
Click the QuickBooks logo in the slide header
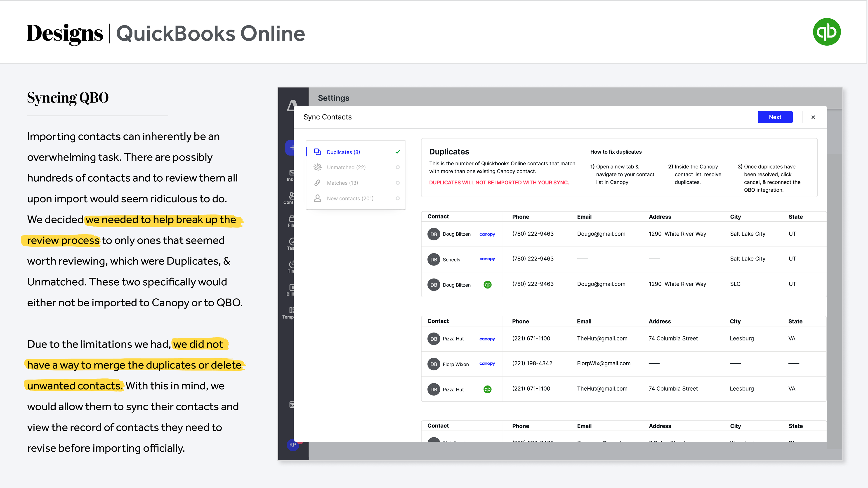click(827, 32)
